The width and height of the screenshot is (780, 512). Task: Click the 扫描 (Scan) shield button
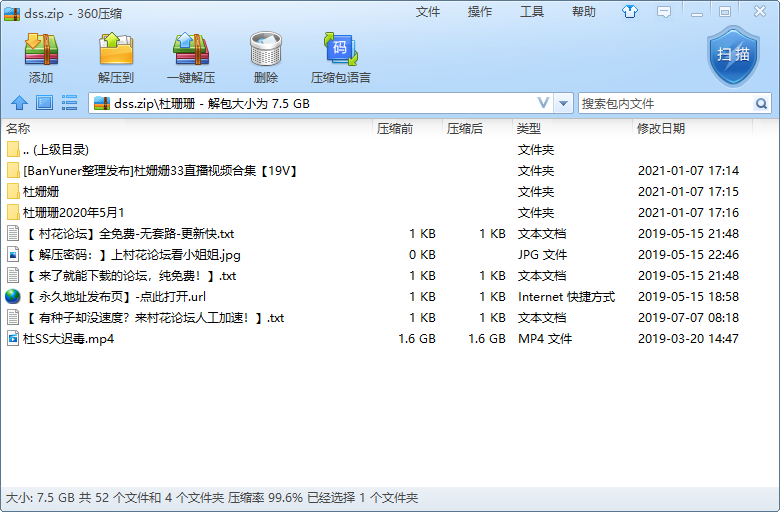[x=733, y=56]
